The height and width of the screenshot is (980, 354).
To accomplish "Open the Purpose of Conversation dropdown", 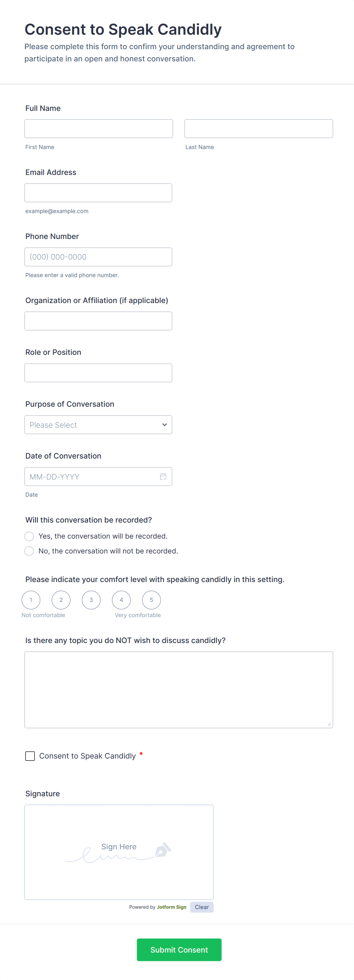I will 98,425.
